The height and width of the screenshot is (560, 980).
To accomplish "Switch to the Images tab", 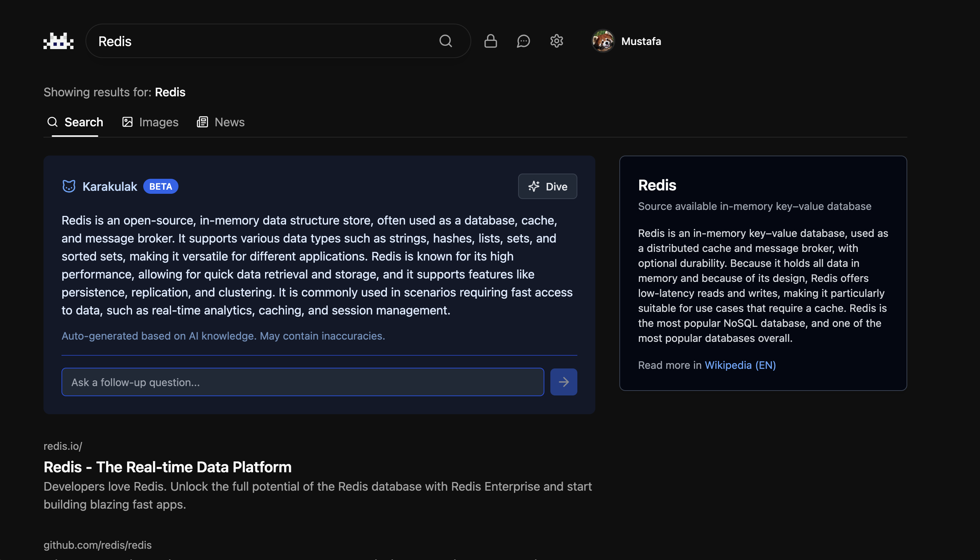I will 150,122.
